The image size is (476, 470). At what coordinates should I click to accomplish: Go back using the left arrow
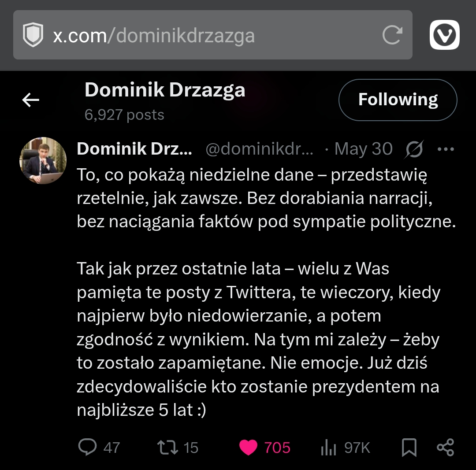[x=31, y=100]
